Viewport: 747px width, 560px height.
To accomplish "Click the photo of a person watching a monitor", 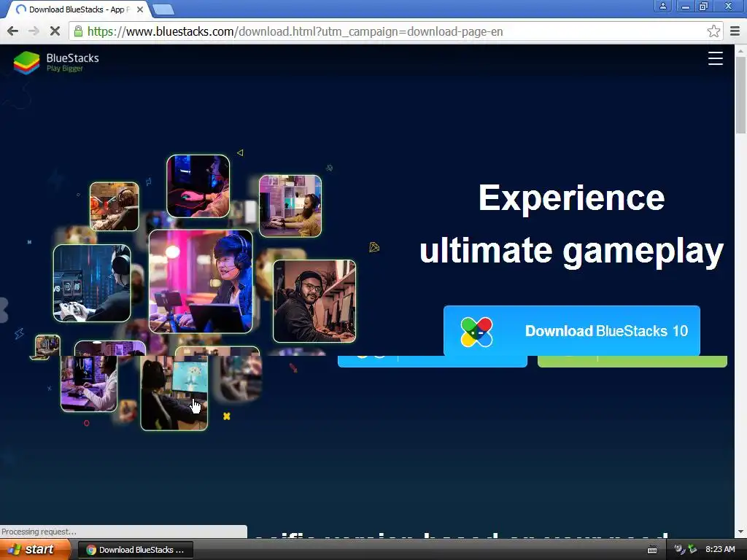I will click(x=174, y=393).
